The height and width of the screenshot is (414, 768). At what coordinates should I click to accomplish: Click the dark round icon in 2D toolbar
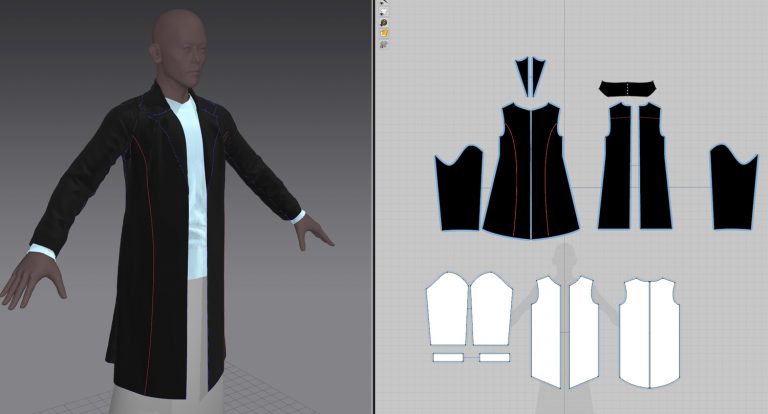coord(384,23)
